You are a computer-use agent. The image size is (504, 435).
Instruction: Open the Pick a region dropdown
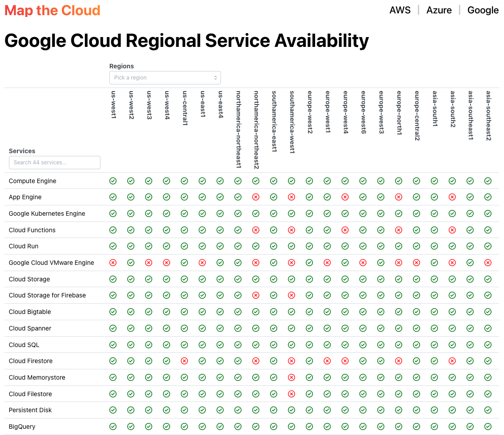point(165,77)
